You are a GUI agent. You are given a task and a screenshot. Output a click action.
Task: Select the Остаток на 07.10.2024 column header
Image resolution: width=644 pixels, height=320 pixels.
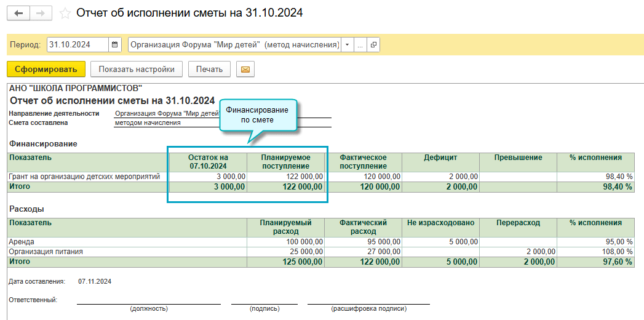click(208, 162)
